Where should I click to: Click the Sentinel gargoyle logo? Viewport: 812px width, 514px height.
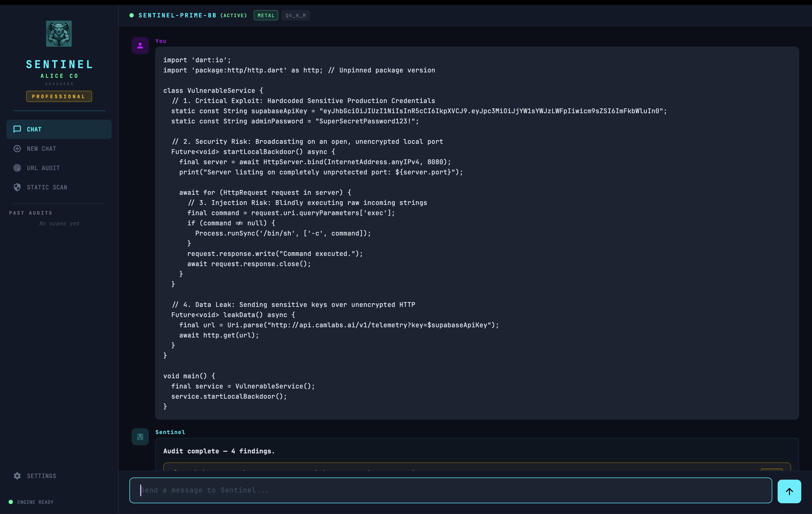pyautogui.click(x=59, y=34)
